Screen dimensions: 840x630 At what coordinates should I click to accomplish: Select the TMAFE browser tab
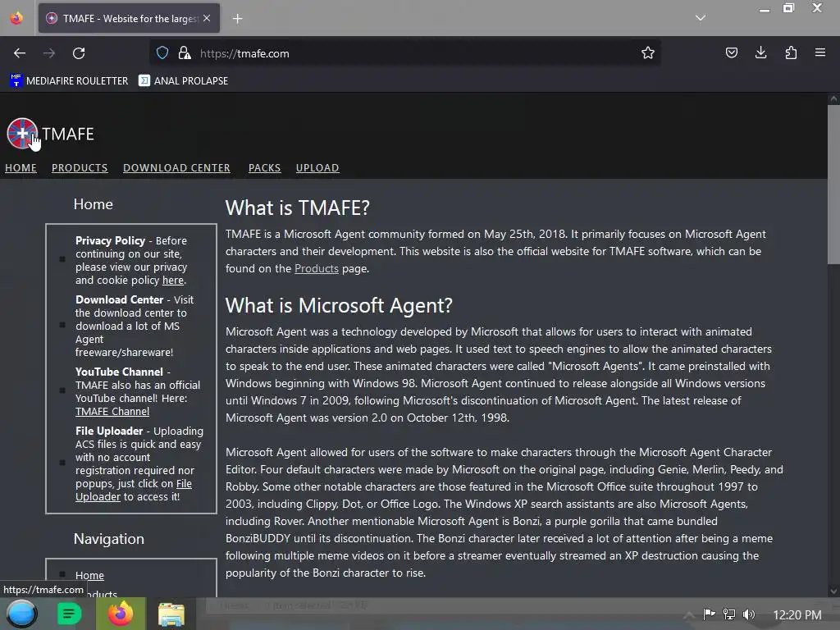pyautogui.click(x=129, y=18)
